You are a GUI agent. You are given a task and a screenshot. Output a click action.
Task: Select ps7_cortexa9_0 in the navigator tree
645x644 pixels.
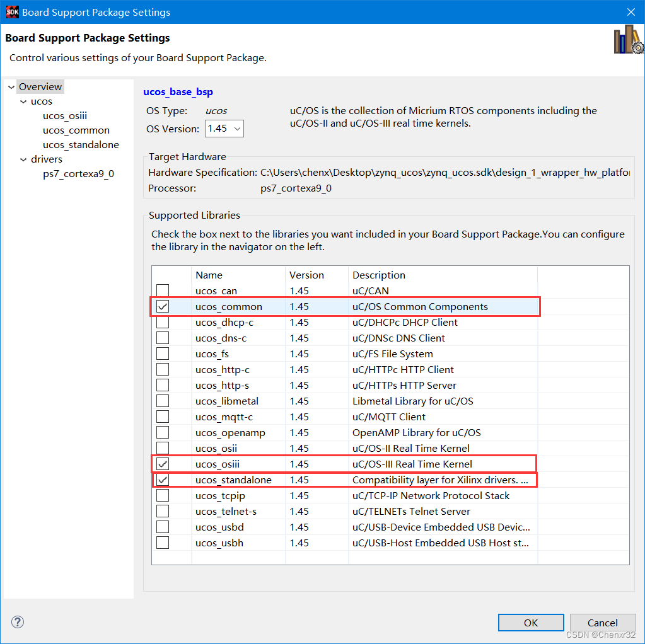coord(78,173)
